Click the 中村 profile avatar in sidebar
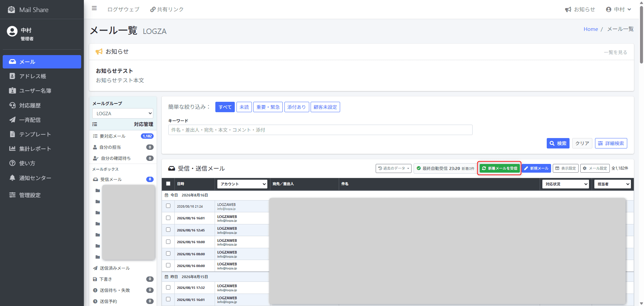This screenshot has width=644, height=306. pos(12,31)
